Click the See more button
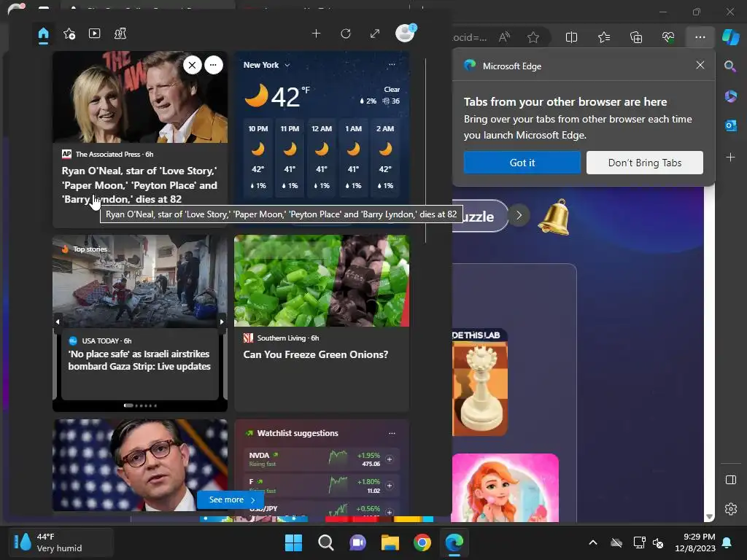747x560 pixels. tap(231, 500)
